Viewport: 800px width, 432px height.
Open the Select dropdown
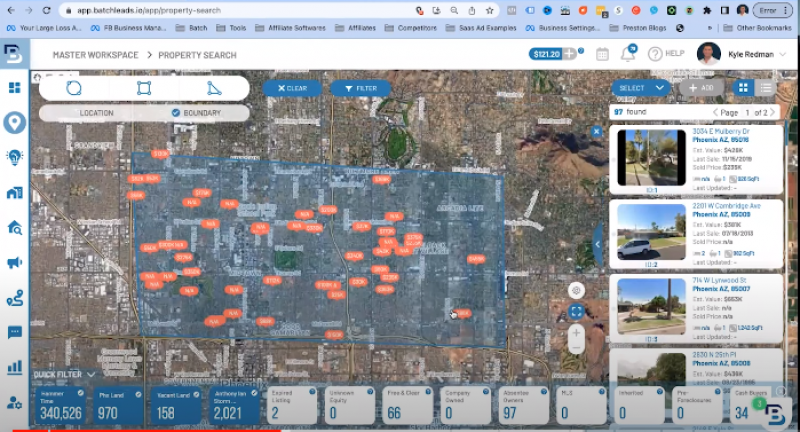click(x=640, y=88)
